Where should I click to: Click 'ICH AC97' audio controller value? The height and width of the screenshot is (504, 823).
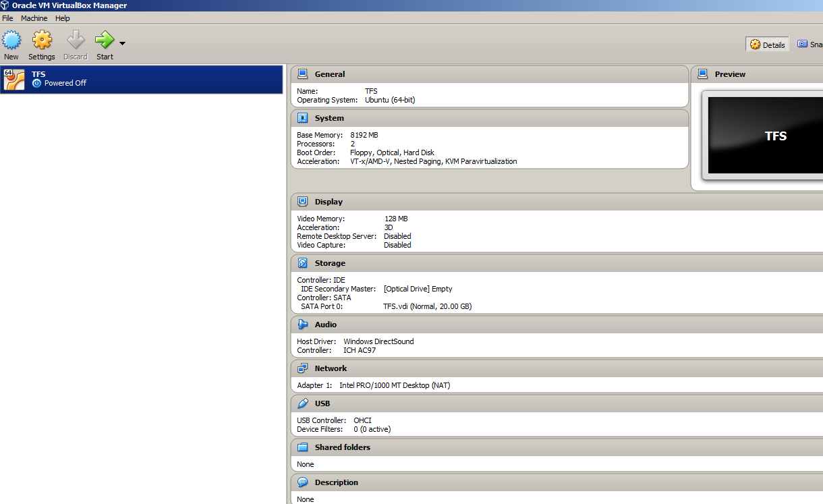360,350
